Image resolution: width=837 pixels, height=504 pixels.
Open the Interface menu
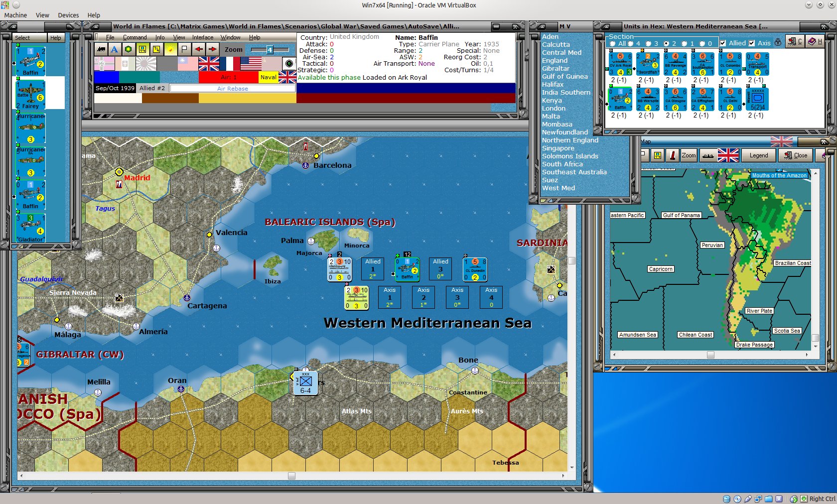click(203, 37)
